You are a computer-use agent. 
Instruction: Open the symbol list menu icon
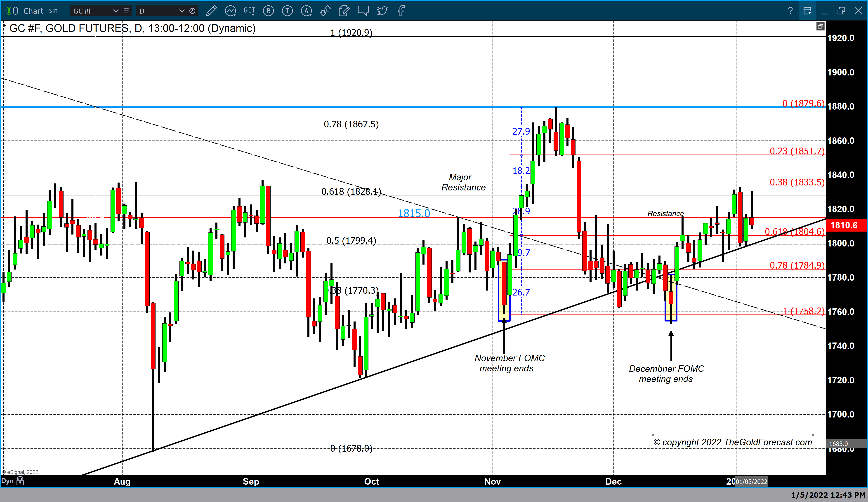126,11
